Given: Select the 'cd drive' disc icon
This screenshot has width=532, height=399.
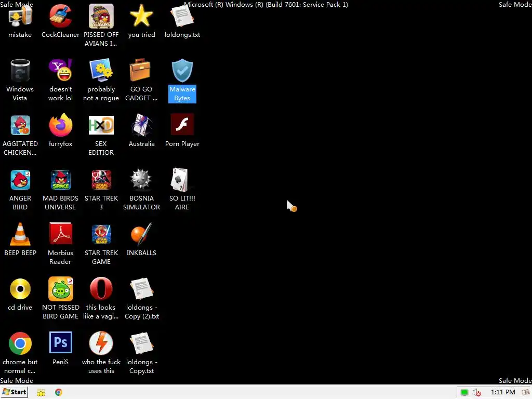Looking at the screenshot, I should click(20, 289).
